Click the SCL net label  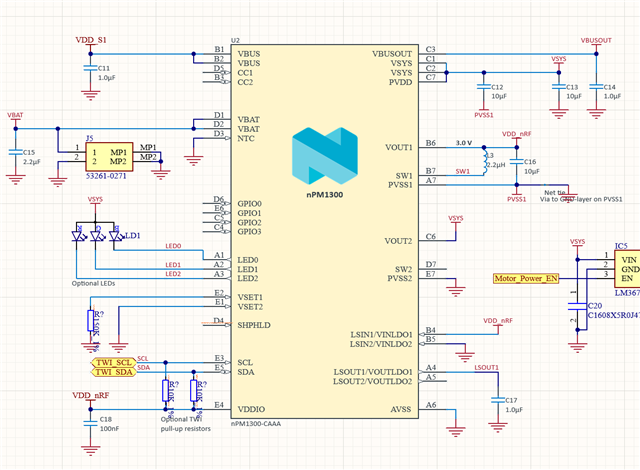click(143, 359)
